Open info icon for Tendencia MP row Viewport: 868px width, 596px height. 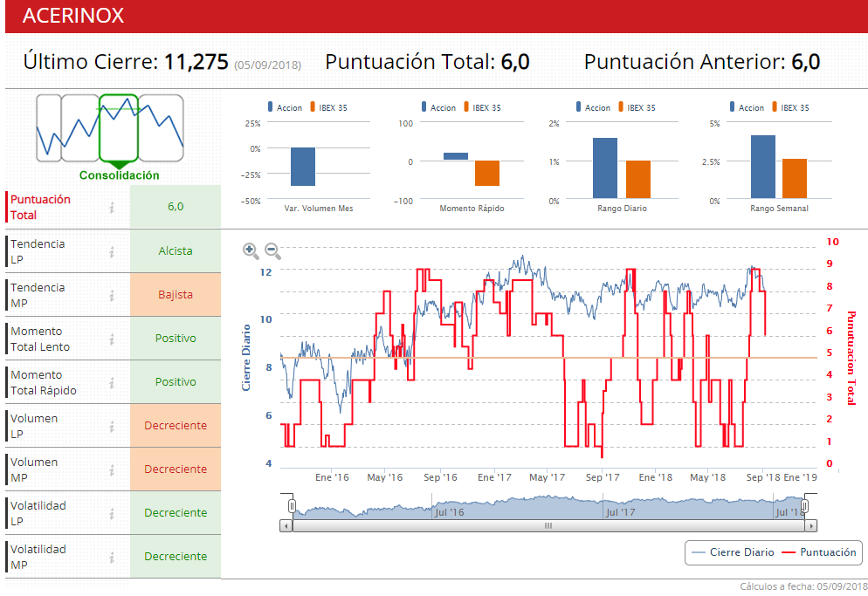[112, 296]
